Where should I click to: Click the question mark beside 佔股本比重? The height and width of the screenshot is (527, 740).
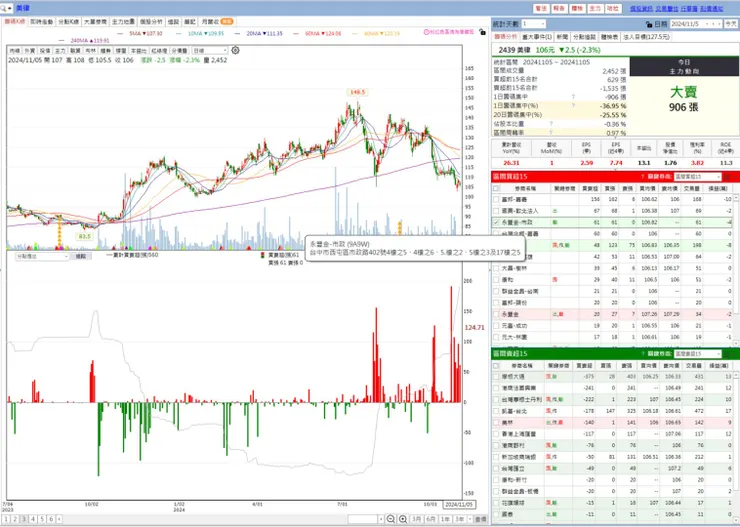point(551,124)
